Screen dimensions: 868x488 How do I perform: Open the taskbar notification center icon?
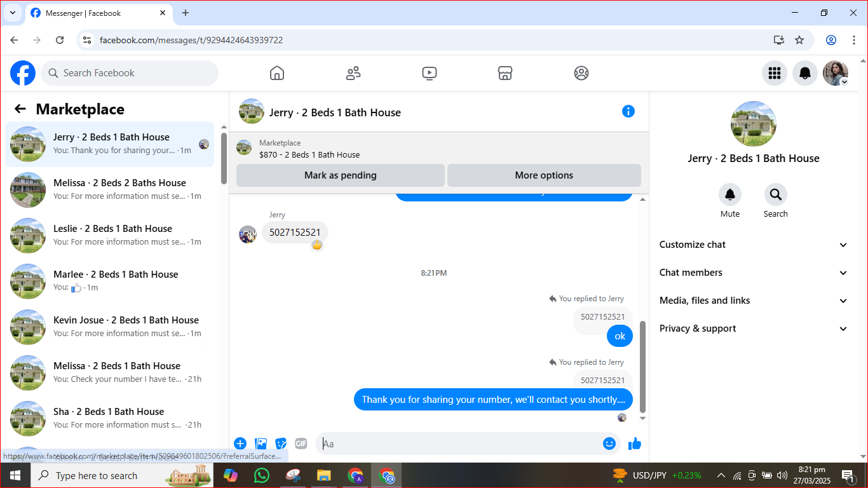click(x=848, y=475)
